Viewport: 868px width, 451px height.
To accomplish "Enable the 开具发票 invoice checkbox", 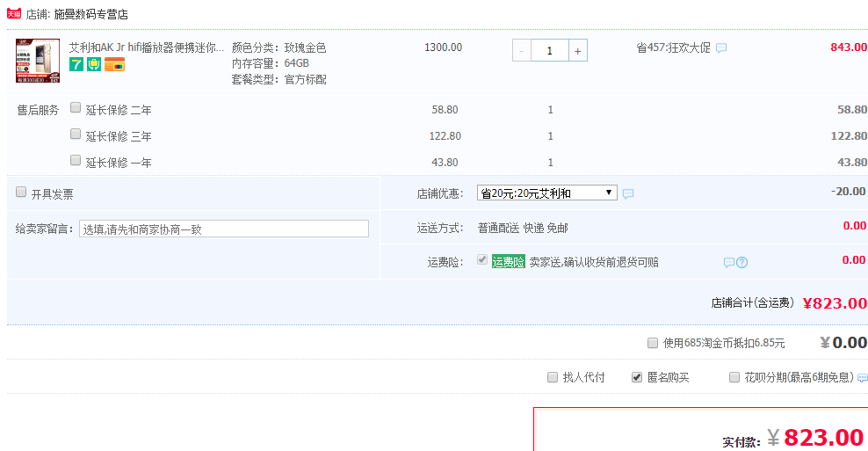I will 21,193.
